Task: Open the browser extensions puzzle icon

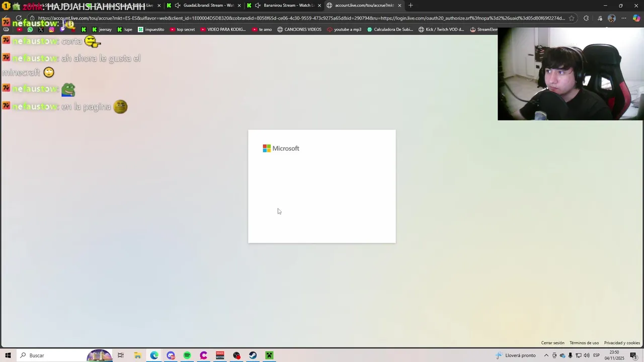Action: (x=586, y=18)
